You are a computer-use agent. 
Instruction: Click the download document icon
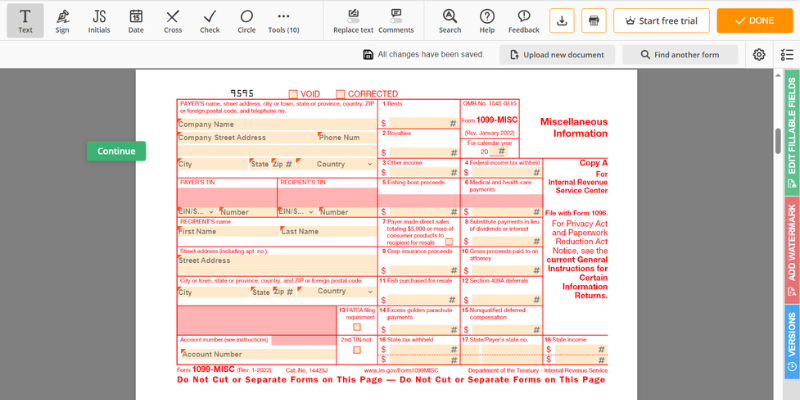pos(562,20)
